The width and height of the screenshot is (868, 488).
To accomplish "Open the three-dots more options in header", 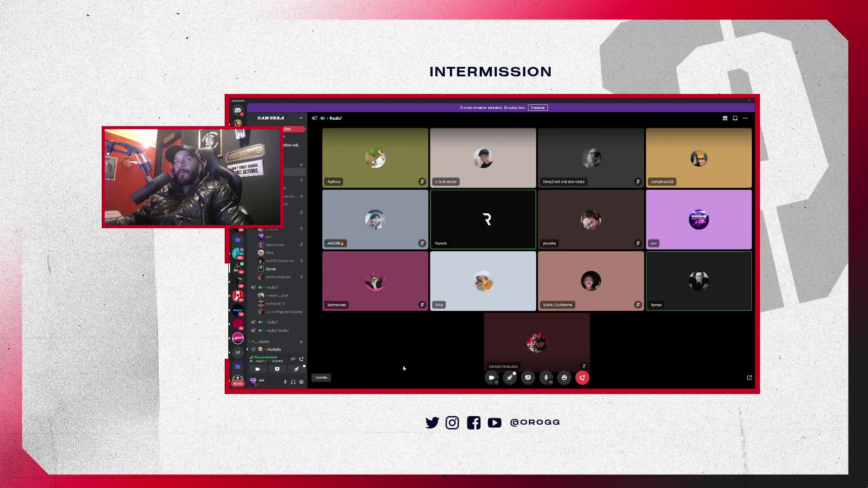I will 745,118.
